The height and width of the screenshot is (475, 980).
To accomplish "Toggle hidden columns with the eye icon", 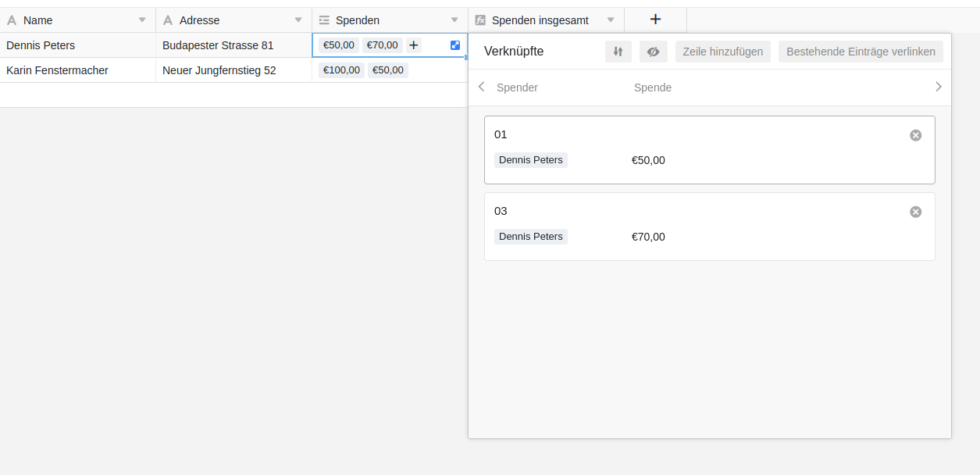I will (653, 52).
